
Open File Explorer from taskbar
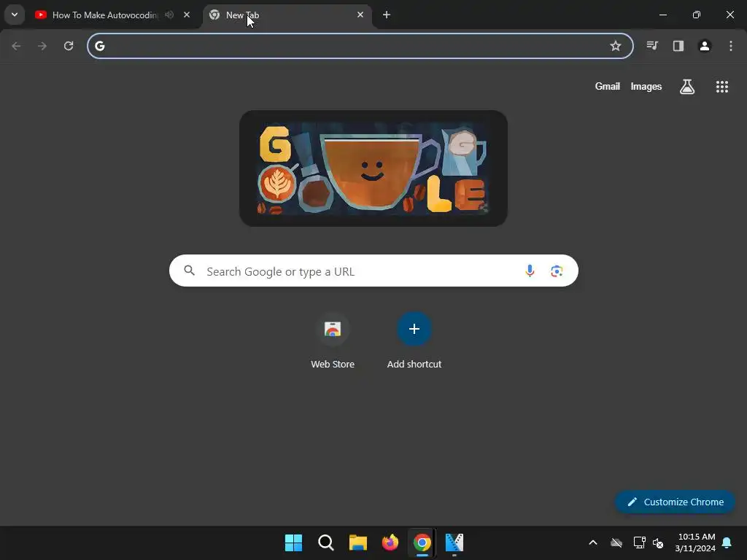point(357,542)
